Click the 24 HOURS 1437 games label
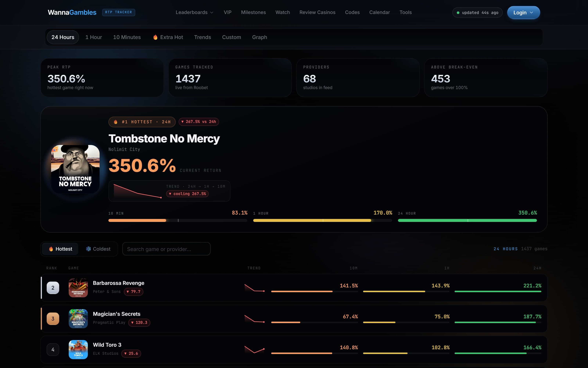The width and height of the screenshot is (588, 368). tap(520, 249)
